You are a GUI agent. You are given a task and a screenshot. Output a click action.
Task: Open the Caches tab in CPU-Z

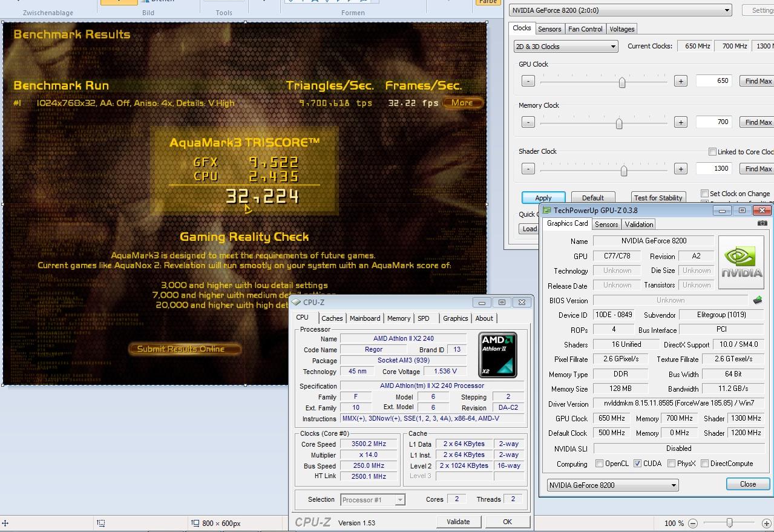coord(332,318)
